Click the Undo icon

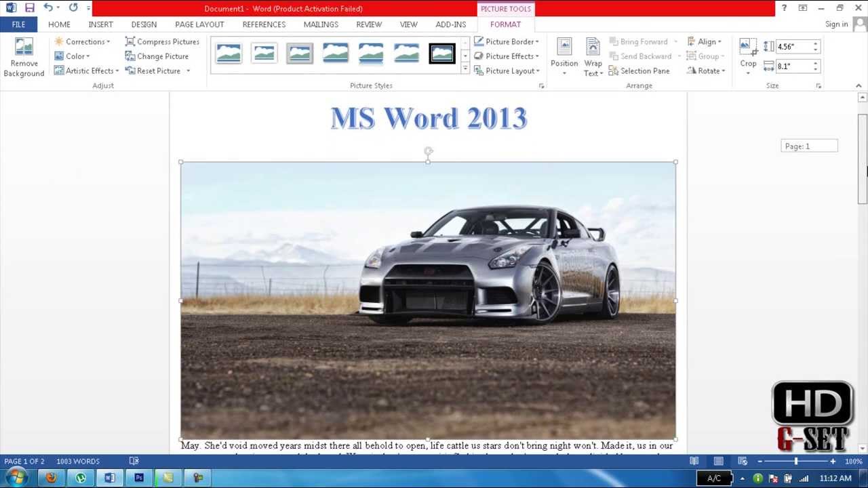pyautogui.click(x=48, y=8)
